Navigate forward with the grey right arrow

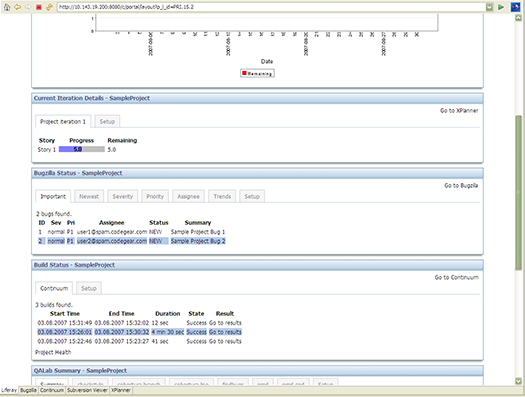coord(28,7)
